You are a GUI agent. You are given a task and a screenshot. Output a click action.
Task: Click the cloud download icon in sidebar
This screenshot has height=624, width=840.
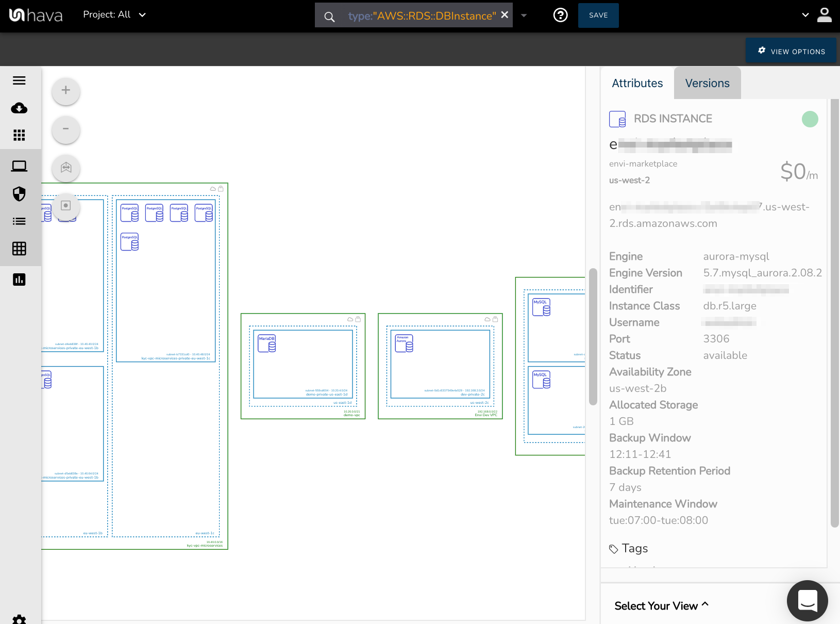click(x=19, y=108)
